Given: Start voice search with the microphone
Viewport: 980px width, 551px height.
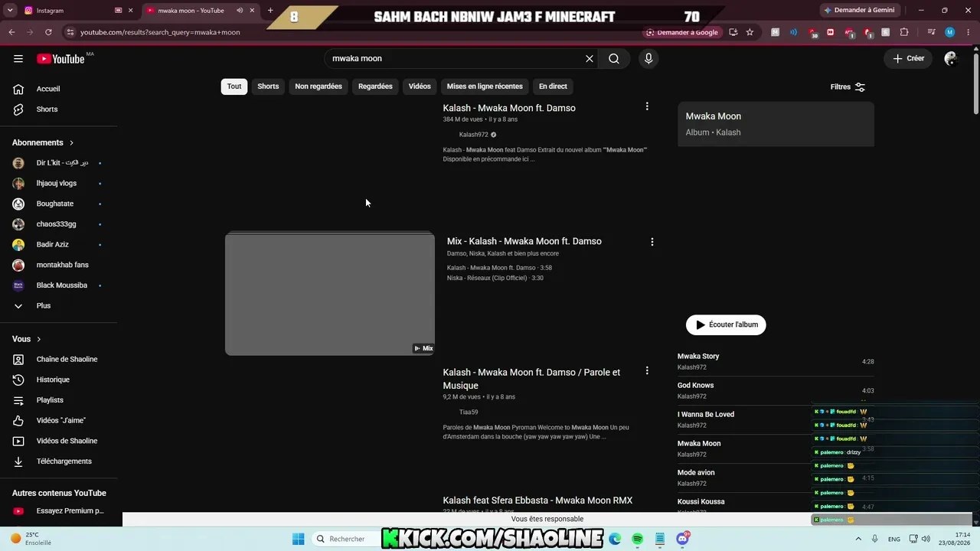Looking at the screenshot, I should (x=648, y=59).
